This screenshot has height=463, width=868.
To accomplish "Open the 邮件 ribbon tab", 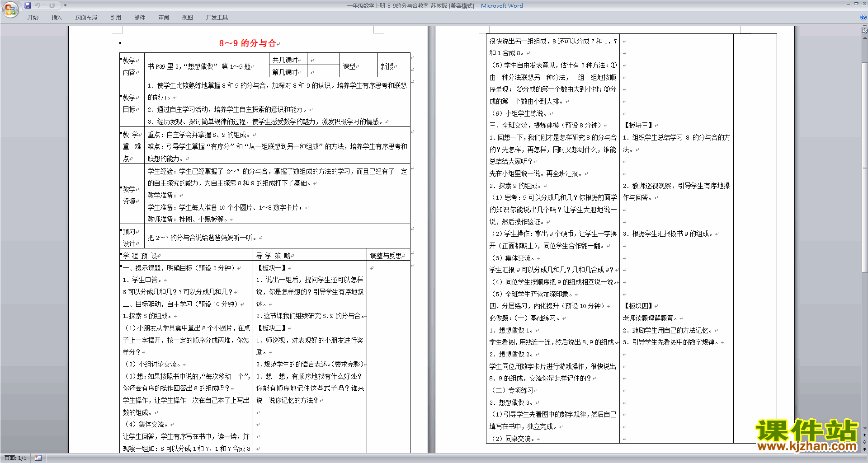I will (140, 18).
